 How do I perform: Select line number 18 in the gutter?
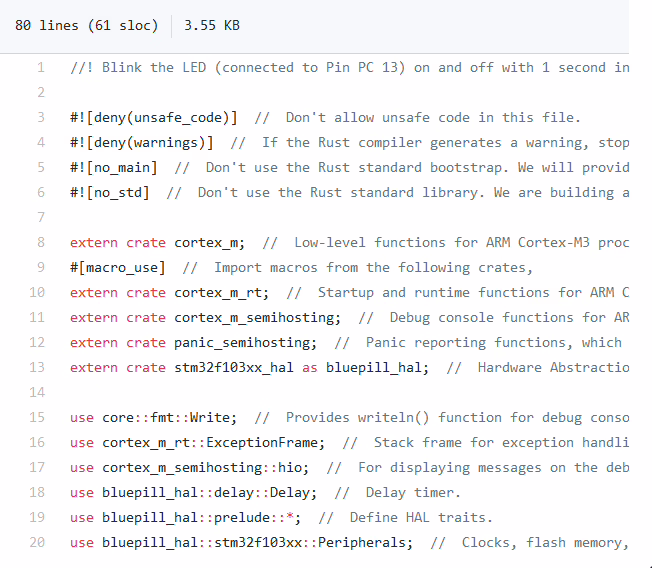[x=38, y=493]
